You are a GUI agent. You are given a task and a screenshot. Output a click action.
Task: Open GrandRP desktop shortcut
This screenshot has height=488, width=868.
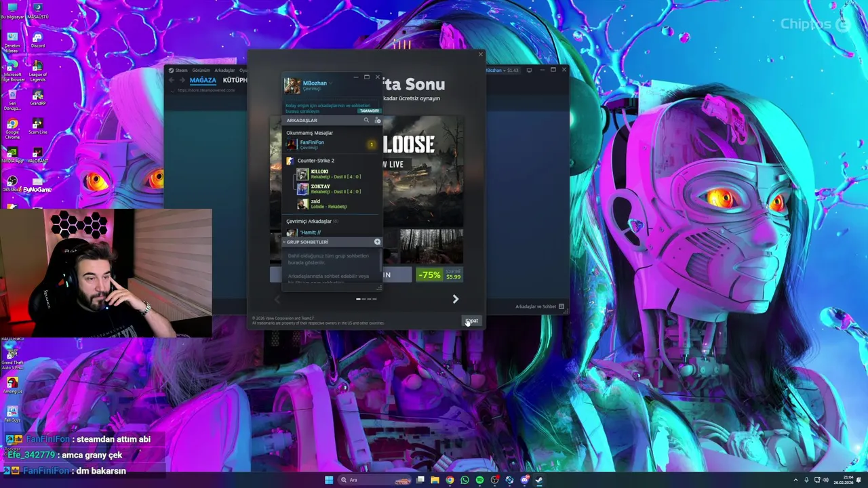[x=37, y=98]
